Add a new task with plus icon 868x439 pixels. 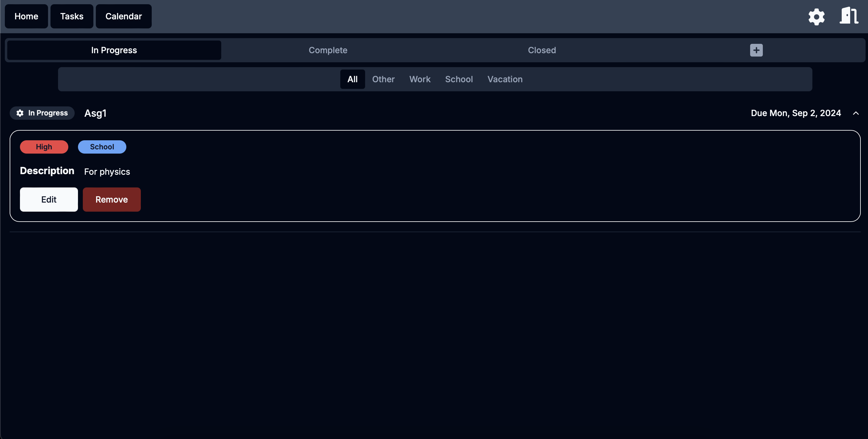pyautogui.click(x=756, y=50)
